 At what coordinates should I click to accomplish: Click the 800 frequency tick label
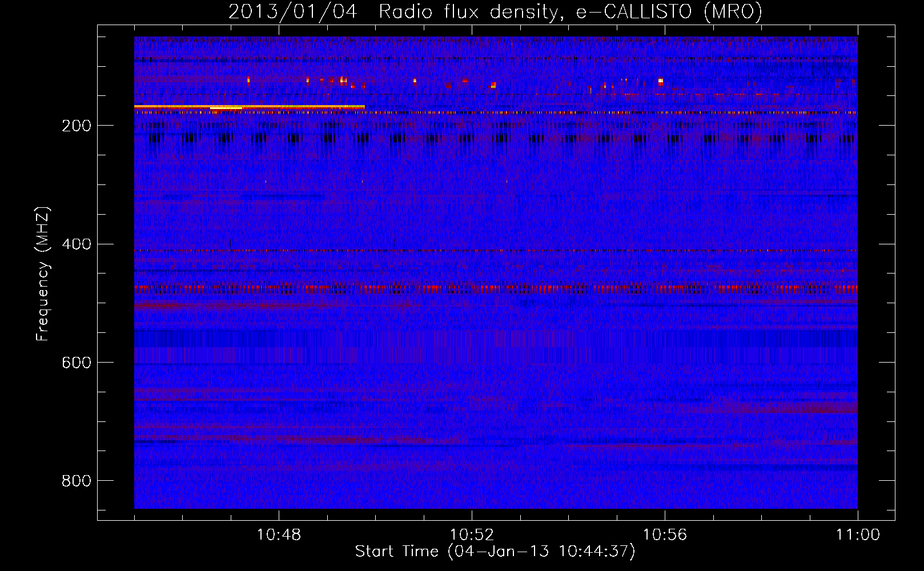click(x=77, y=481)
